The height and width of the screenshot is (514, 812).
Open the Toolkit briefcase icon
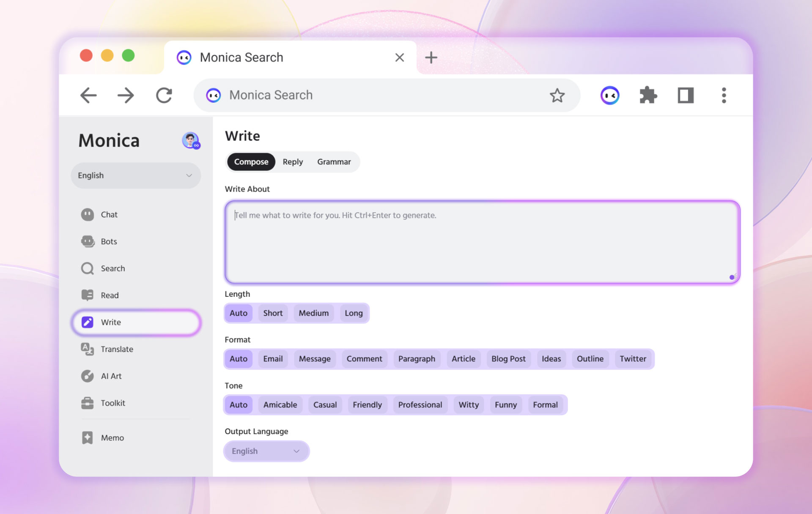tap(88, 403)
